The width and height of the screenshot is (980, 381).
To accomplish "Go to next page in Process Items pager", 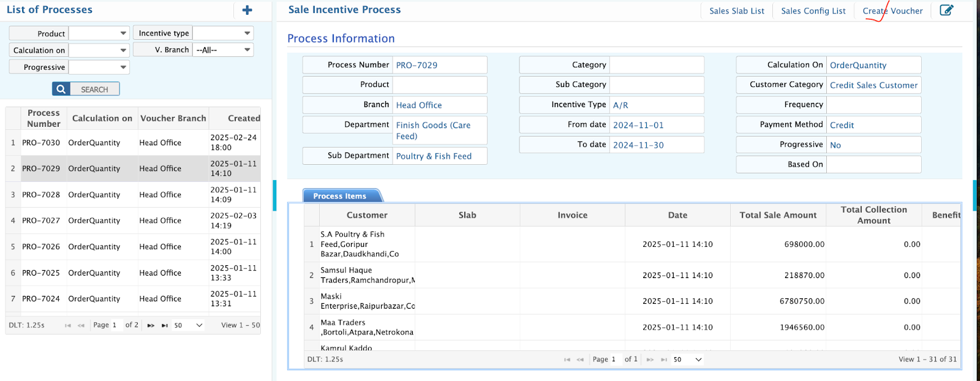I will point(650,360).
